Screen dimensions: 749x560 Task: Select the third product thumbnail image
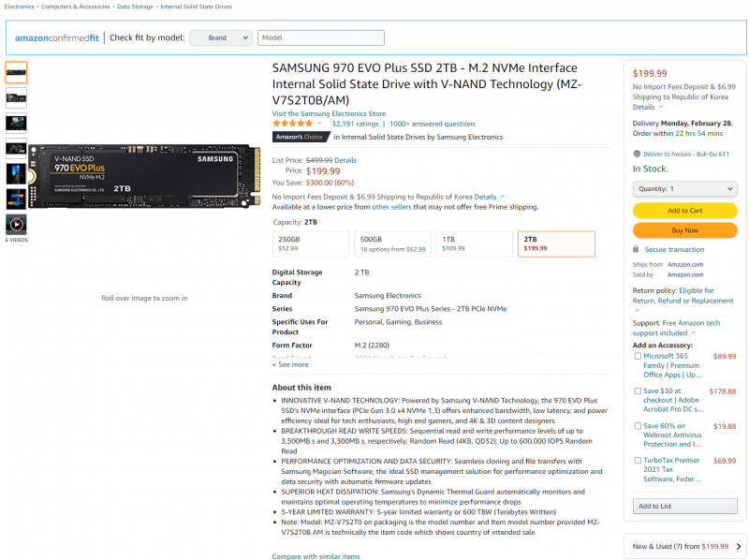click(x=16, y=124)
